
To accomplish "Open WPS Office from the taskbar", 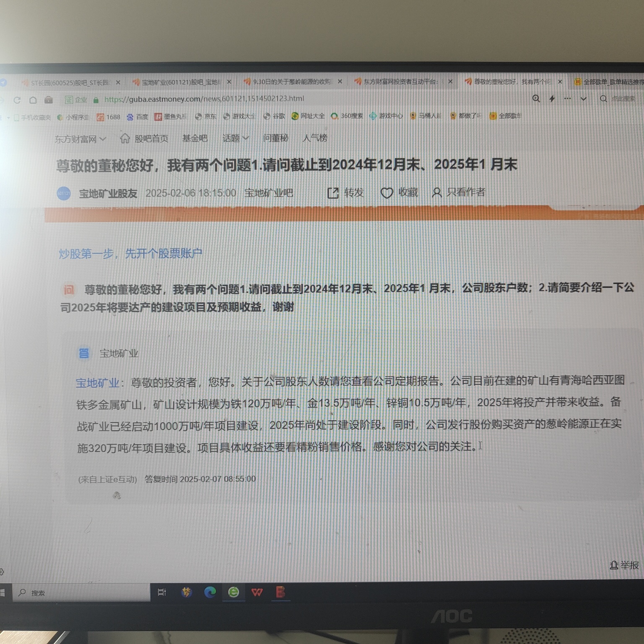I will (257, 592).
